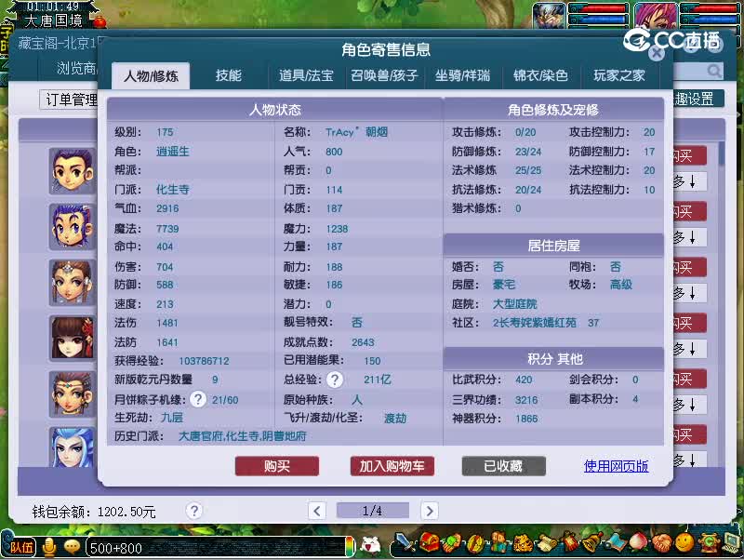Click the help icon beside 总经验
This screenshot has width=744, height=560.
(335, 380)
